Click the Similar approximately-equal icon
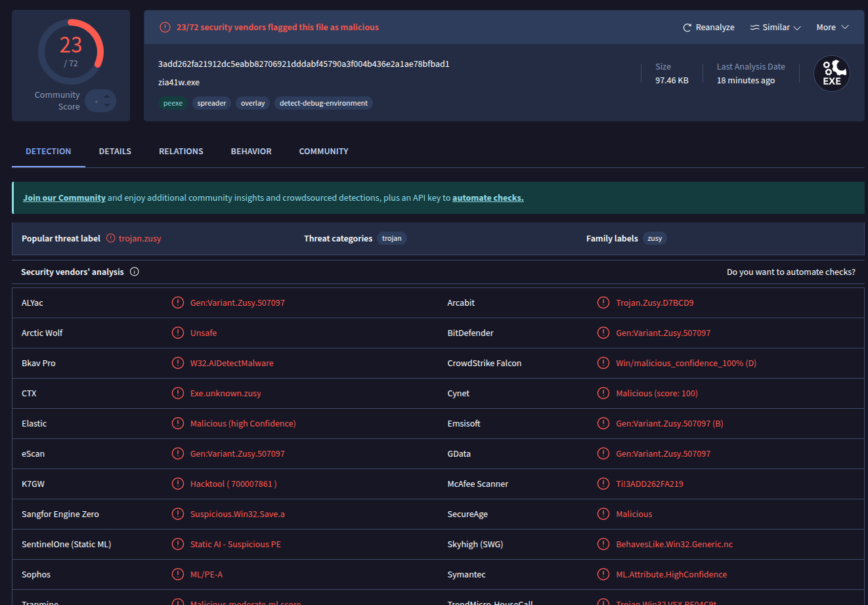 [x=754, y=28]
